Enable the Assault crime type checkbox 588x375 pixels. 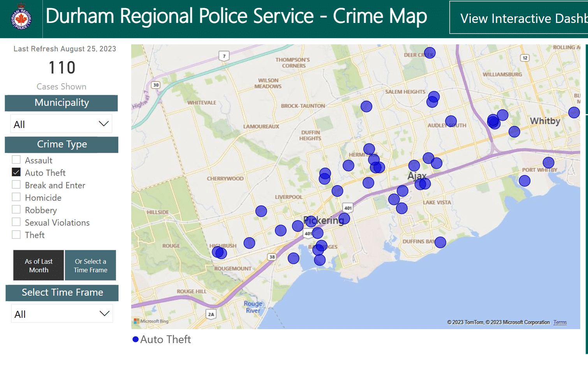(x=16, y=160)
